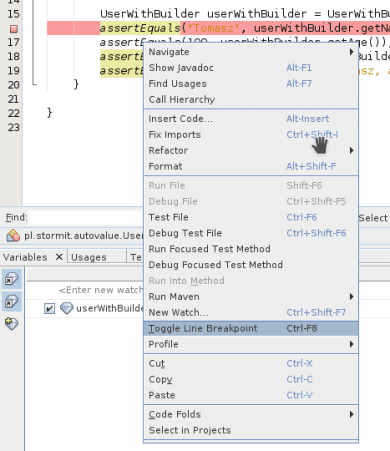Viewport: 390px width, 451px height.
Task: Expand the Refactor submenu arrow
Action: (x=351, y=150)
